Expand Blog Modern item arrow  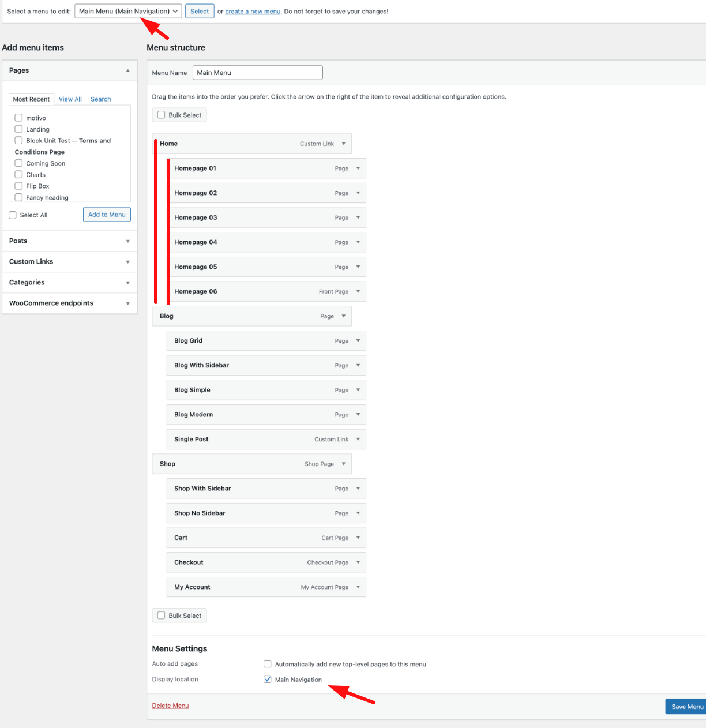tap(358, 415)
